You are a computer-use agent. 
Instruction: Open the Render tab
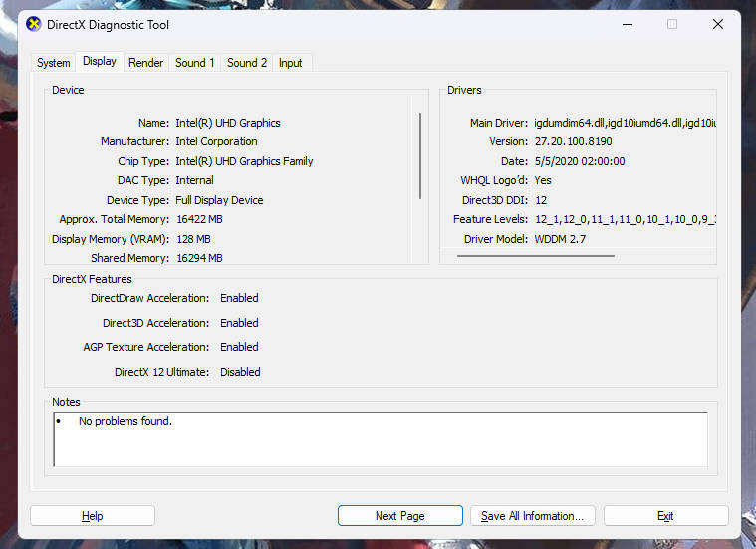(x=145, y=63)
